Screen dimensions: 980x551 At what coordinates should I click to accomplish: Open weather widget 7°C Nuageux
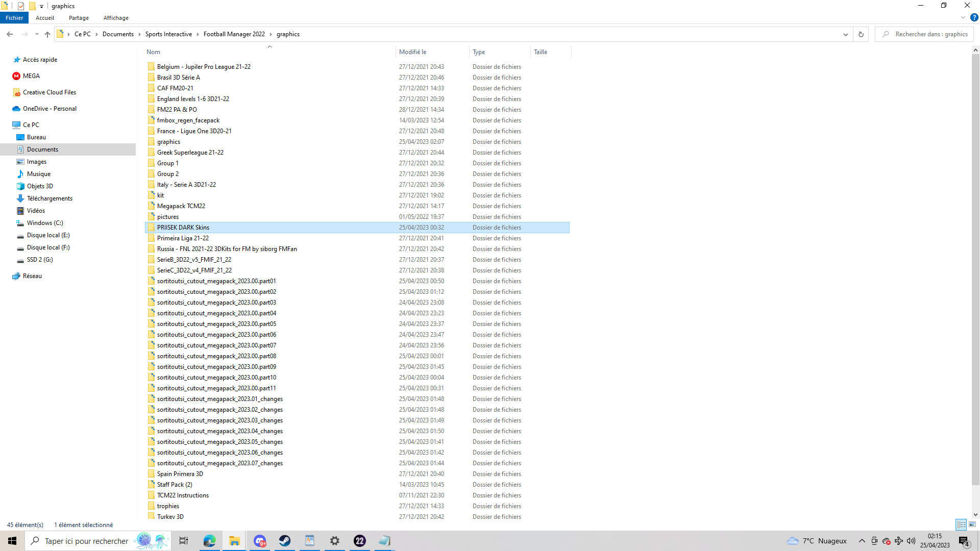pos(817,541)
